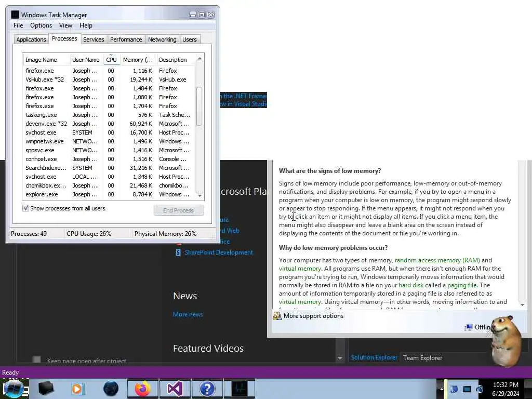The height and width of the screenshot is (399, 532).
Task: Click the network monitor tray icon
Action: pos(467,389)
